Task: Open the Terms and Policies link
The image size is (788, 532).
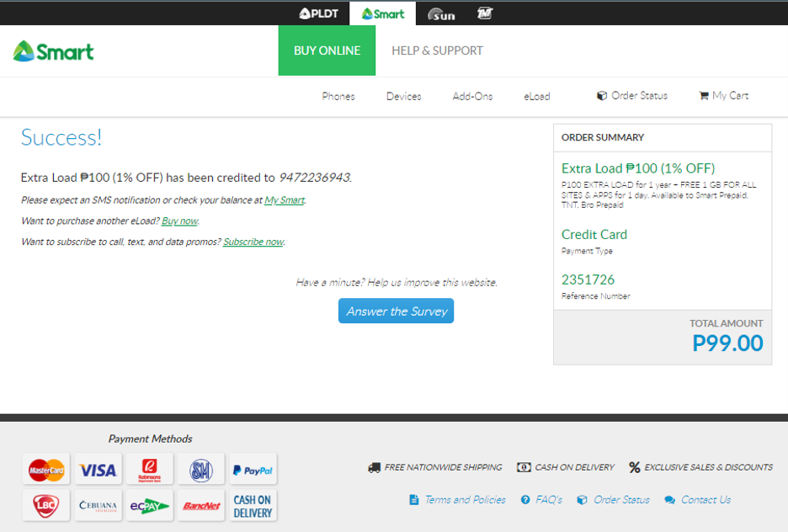Action: (466, 500)
